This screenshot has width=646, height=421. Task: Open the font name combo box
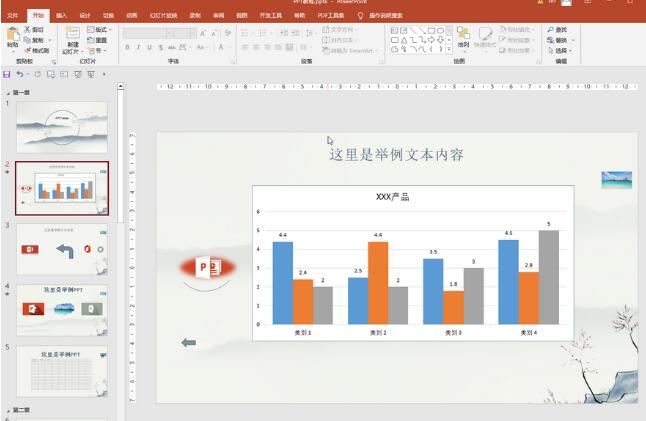(x=145, y=33)
